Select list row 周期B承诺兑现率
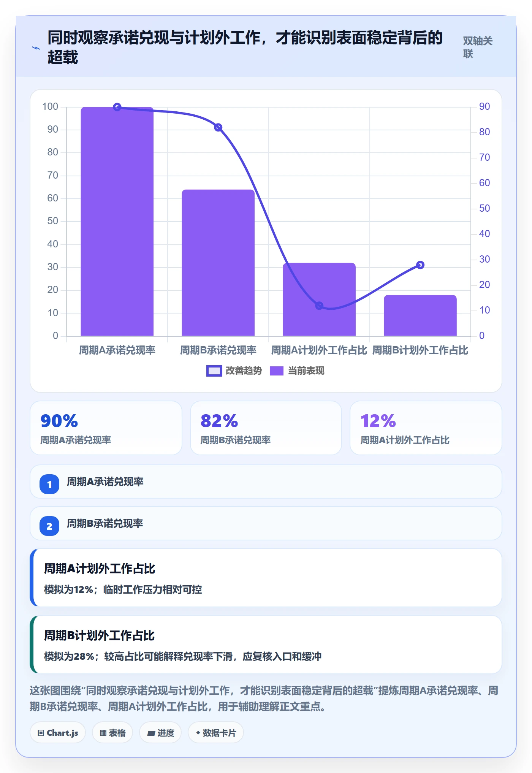Screen dimensions: 532x773 266,523
